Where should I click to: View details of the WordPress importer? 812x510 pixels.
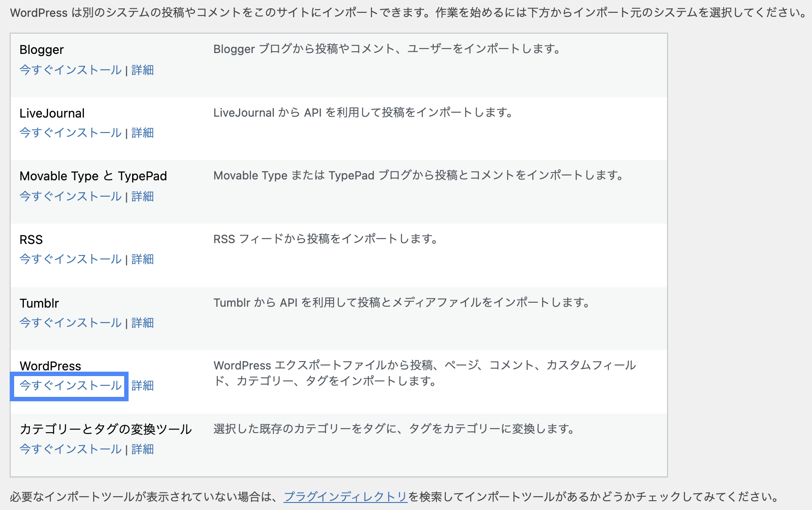(142, 386)
